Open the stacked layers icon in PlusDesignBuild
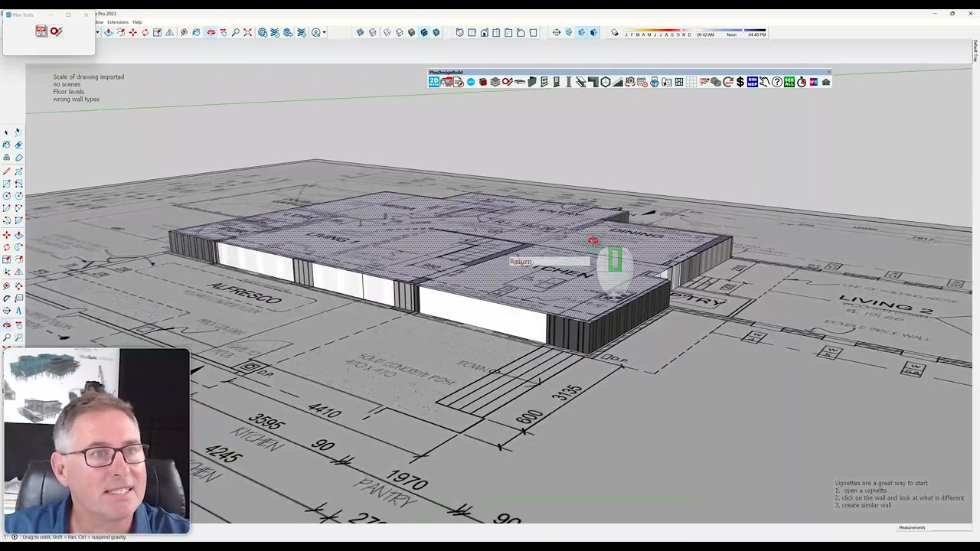Screen dimensions: 980x551 click(x=495, y=82)
